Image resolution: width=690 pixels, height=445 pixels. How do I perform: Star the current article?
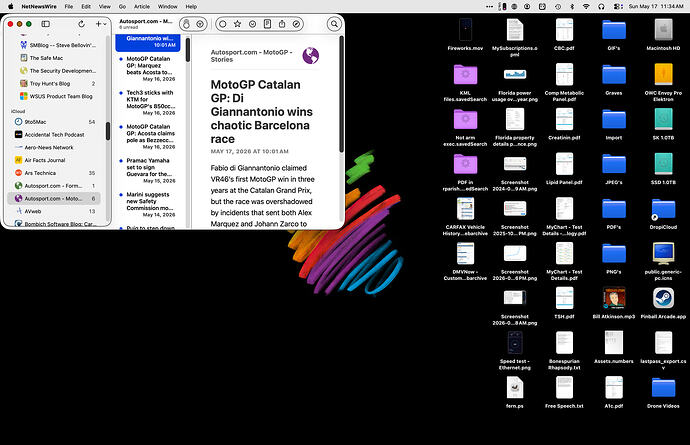point(238,24)
